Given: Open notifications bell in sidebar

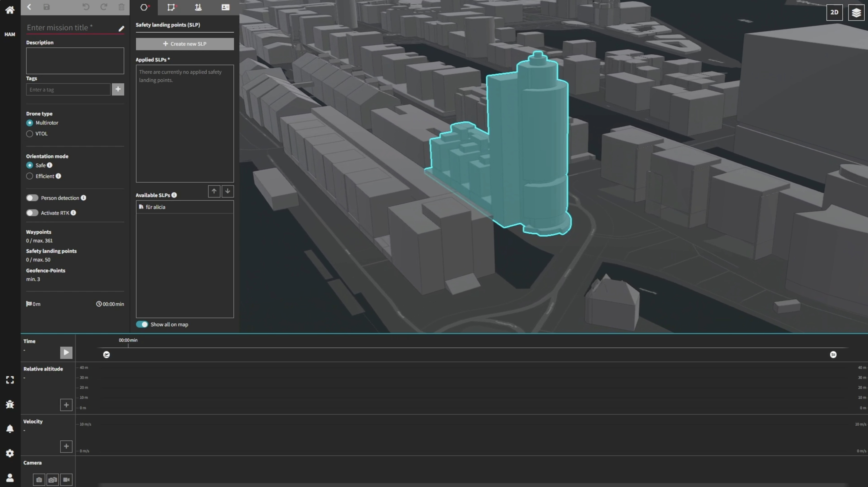Looking at the screenshot, I should (10, 428).
